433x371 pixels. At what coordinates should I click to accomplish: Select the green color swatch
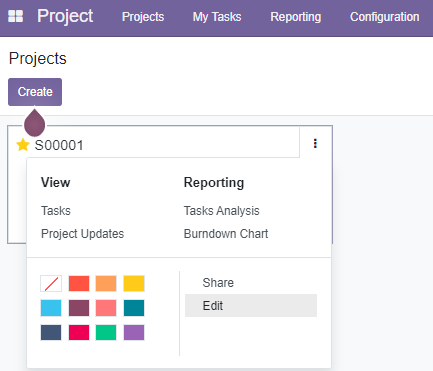(106, 332)
